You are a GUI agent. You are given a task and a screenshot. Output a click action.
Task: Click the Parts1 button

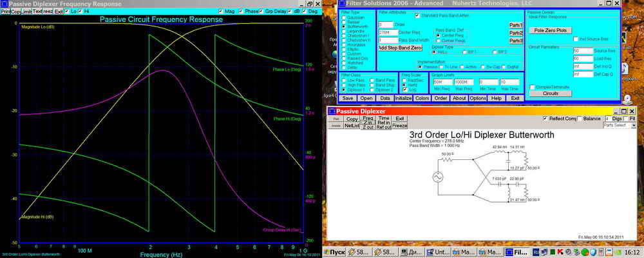click(516, 25)
